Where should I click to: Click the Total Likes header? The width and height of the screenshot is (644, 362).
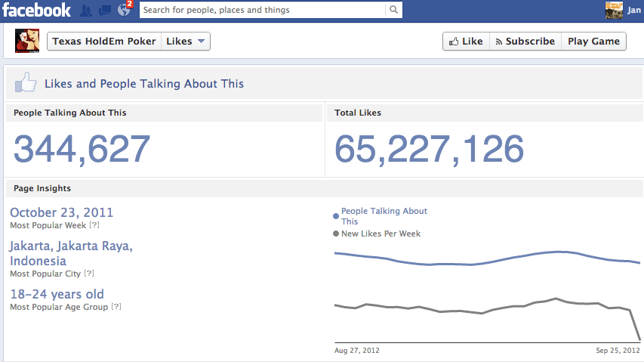pyautogui.click(x=358, y=113)
